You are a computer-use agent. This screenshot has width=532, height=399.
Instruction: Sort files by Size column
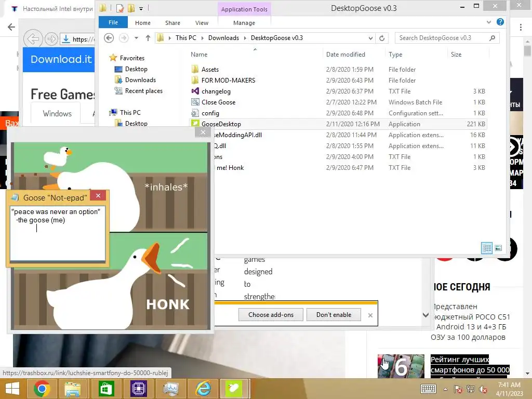(x=456, y=54)
